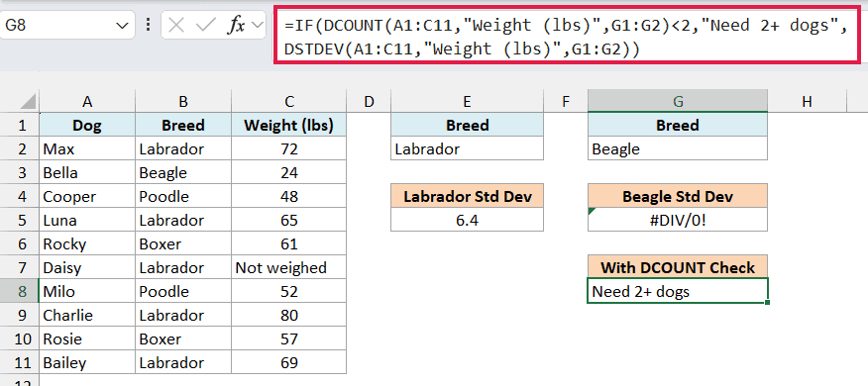
Task: Click the cell containing 'Bailey'
Action: point(87,363)
